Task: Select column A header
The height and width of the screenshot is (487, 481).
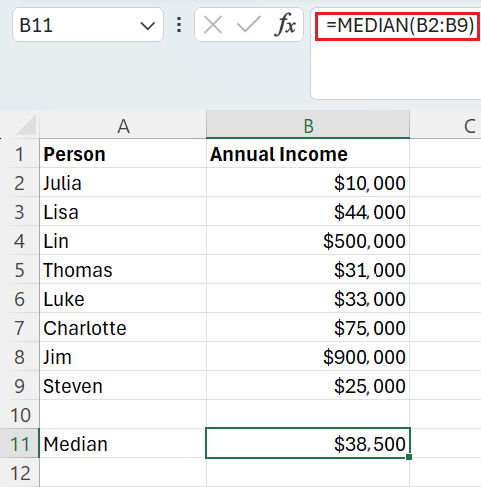Action: [123, 126]
